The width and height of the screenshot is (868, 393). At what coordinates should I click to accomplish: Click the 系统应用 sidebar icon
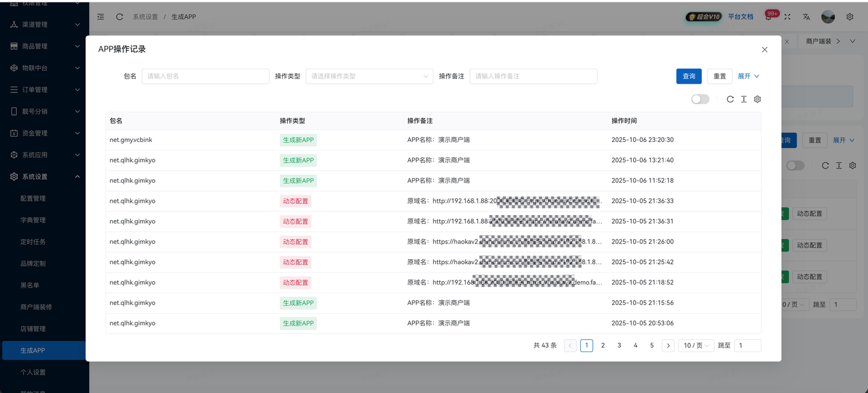coord(14,155)
